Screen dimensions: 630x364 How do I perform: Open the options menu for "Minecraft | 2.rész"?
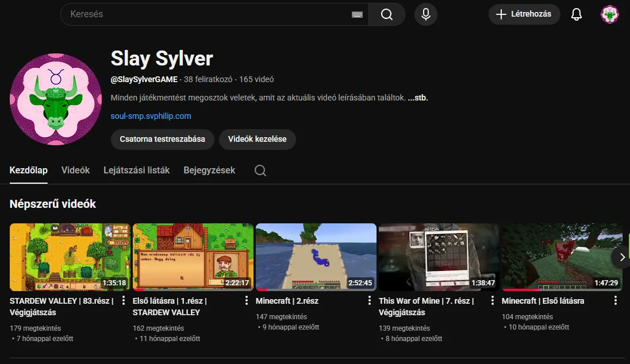click(x=369, y=300)
